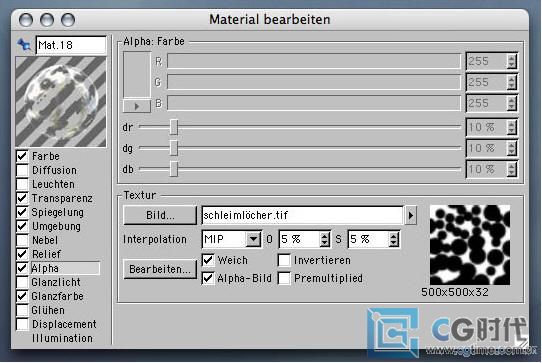542x363 pixels.
Task: Click the dr 10 % stepper
Action: pyautogui.click(x=512, y=128)
